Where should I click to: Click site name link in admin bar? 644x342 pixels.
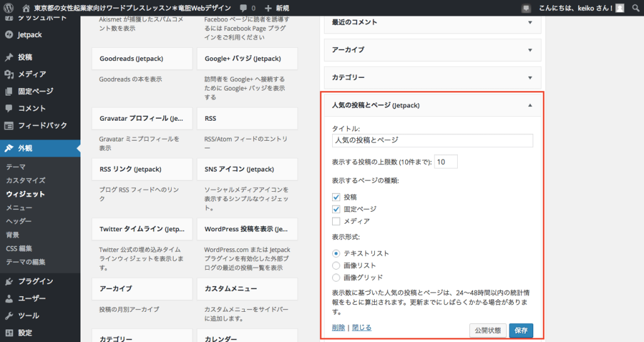click(132, 8)
